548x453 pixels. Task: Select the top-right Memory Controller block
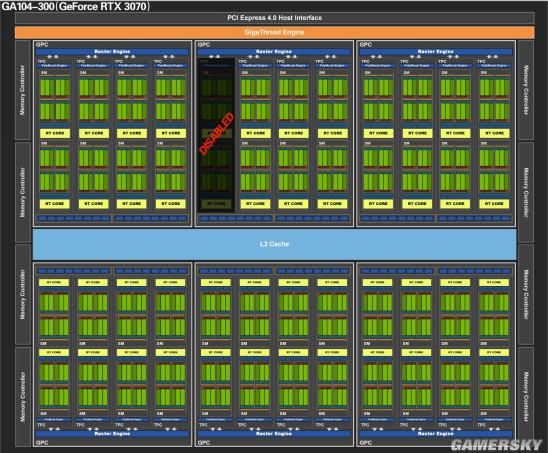tap(526, 90)
